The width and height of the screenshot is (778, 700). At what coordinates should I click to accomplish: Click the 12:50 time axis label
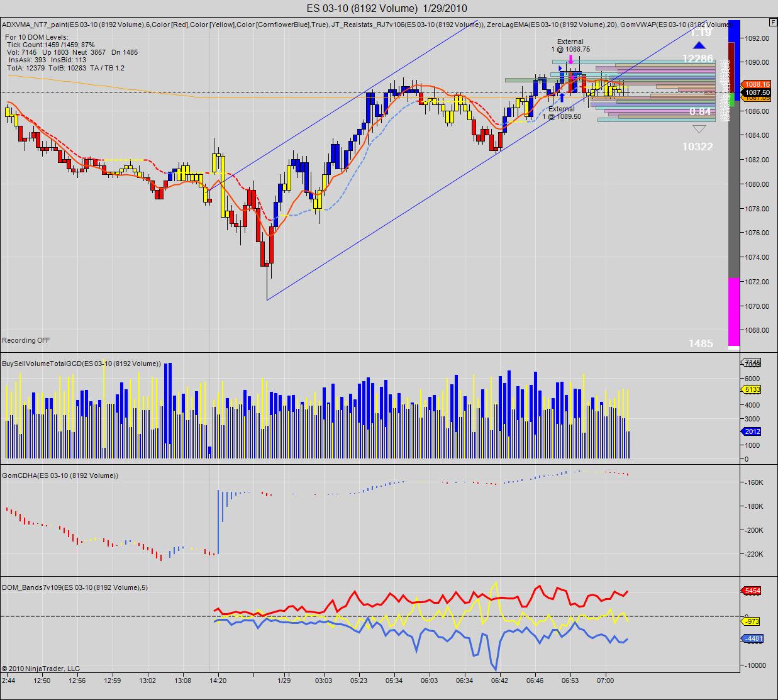coord(42,681)
